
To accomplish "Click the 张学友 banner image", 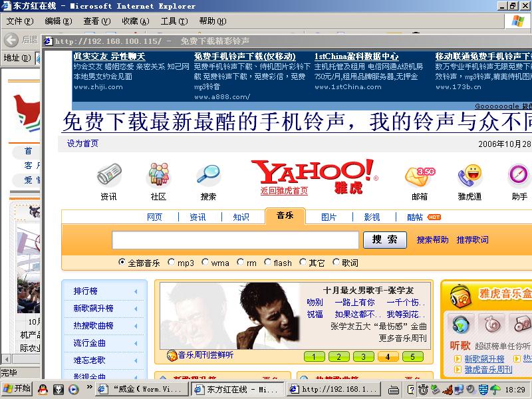I will (x=230, y=315).
